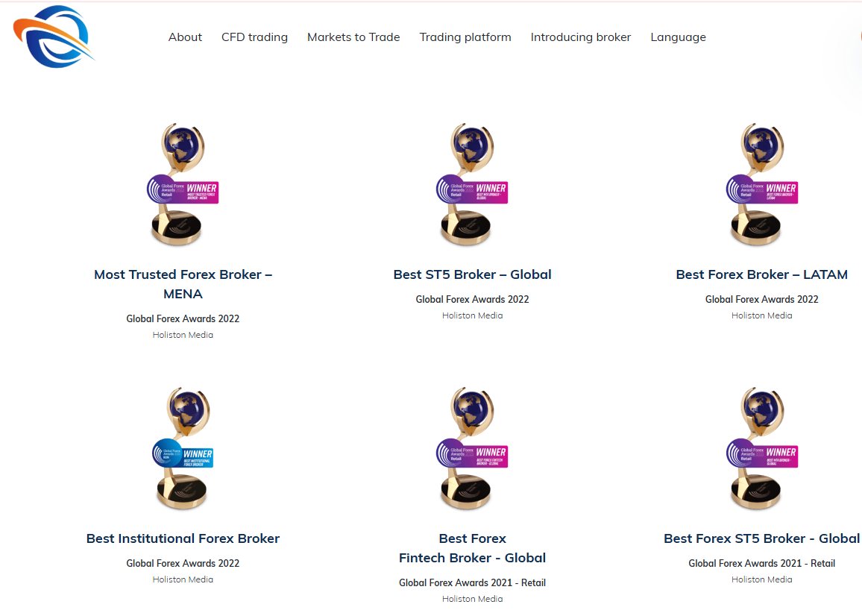
Task: Click the Best Forex Fintech Broker trophy
Action: (x=471, y=449)
